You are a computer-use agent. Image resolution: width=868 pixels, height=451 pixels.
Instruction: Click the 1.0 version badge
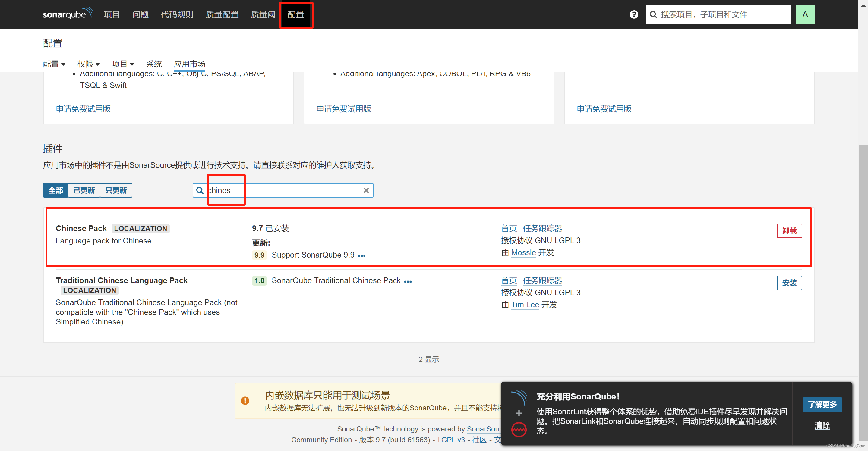[259, 281]
